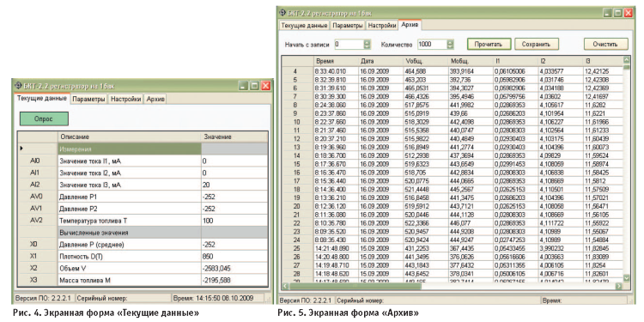This screenshot has height=322, width=644.
Task: Click the Время column header in archive table
Action: coord(336,61)
